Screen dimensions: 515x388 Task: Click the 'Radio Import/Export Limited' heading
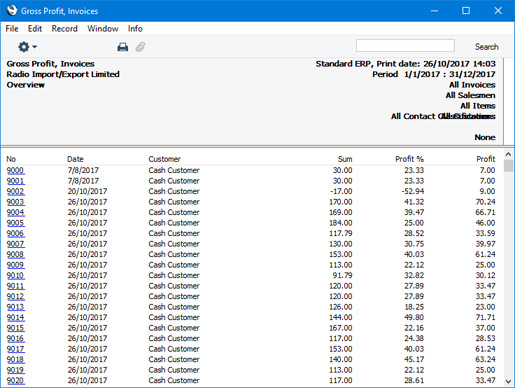point(63,74)
